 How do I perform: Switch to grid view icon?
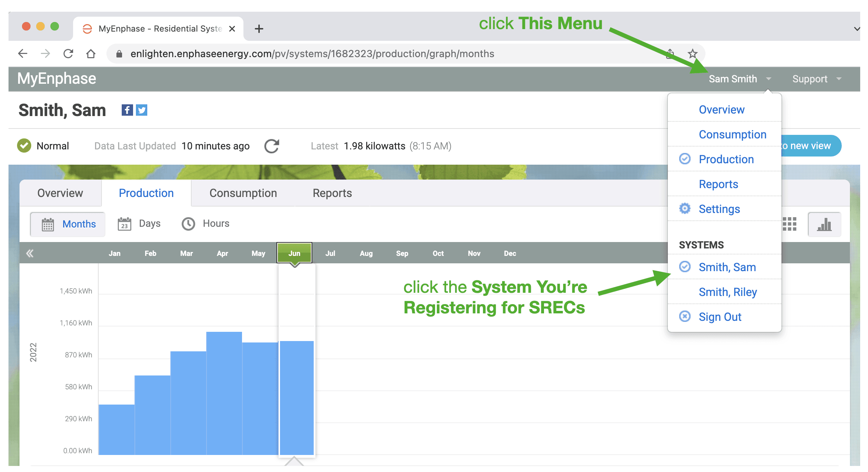pyautogui.click(x=790, y=224)
